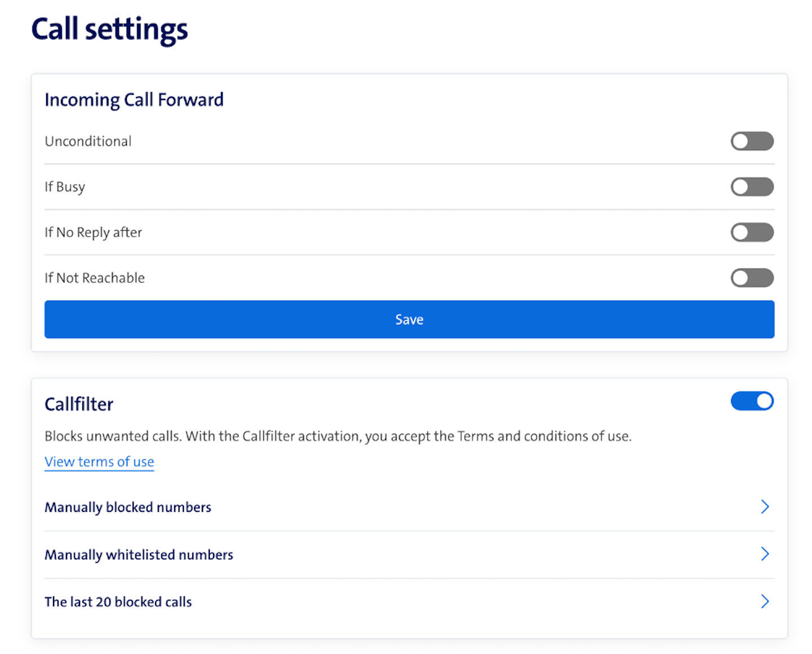Click the Incoming Call Forward heading
Viewport: 812px width, 654px height.
[134, 100]
